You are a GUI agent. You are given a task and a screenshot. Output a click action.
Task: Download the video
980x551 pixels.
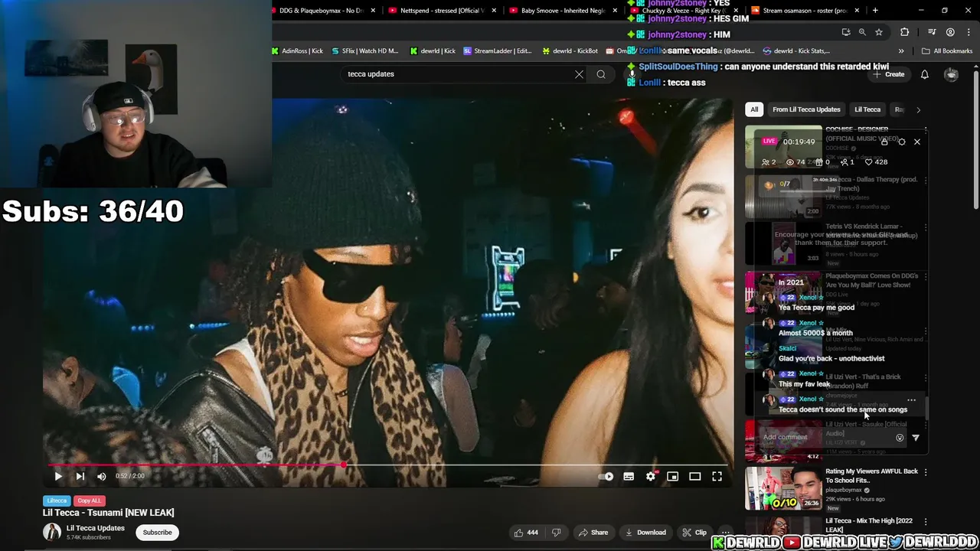tap(645, 533)
